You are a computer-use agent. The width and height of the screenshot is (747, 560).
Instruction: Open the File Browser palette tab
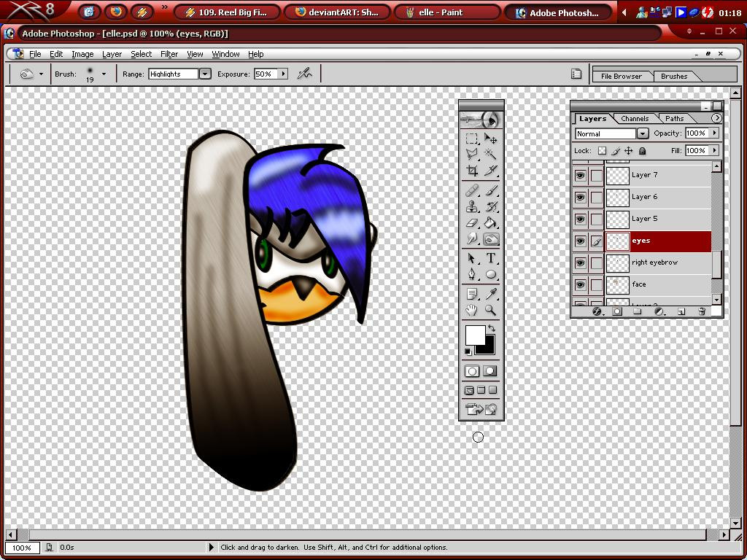(x=622, y=76)
